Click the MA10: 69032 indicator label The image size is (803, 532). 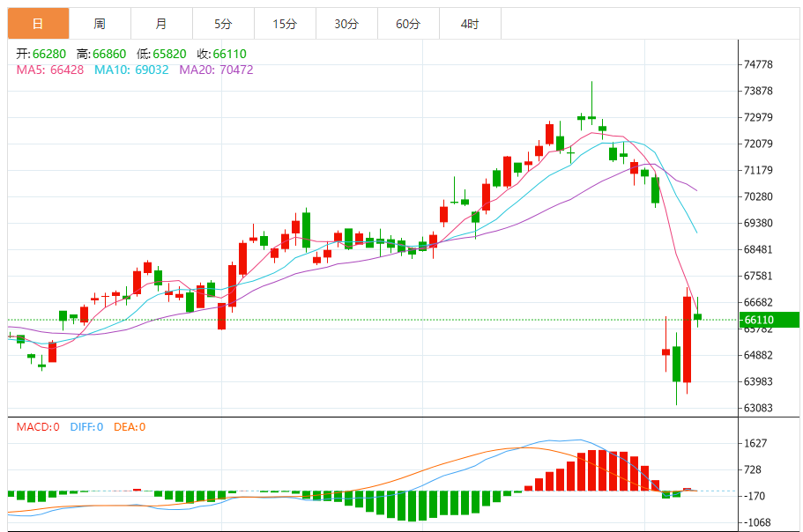(x=131, y=70)
